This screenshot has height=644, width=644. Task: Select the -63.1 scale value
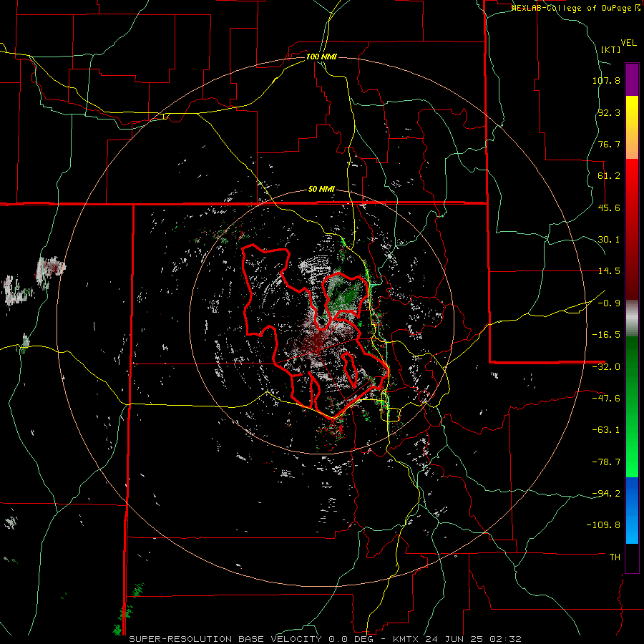coord(606,430)
